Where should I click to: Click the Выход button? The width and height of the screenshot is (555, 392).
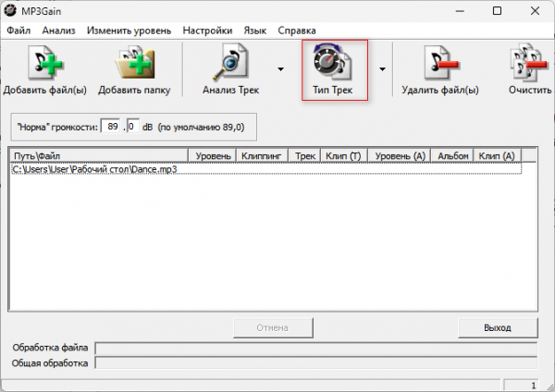498,328
